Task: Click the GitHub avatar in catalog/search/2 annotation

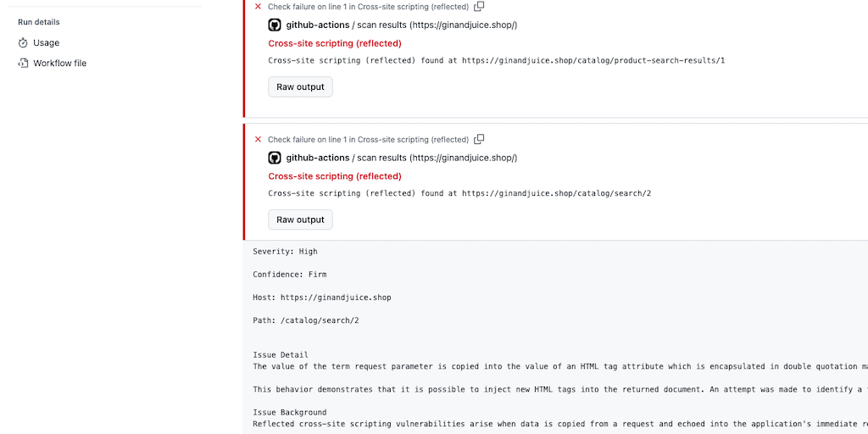Action: 275,158
